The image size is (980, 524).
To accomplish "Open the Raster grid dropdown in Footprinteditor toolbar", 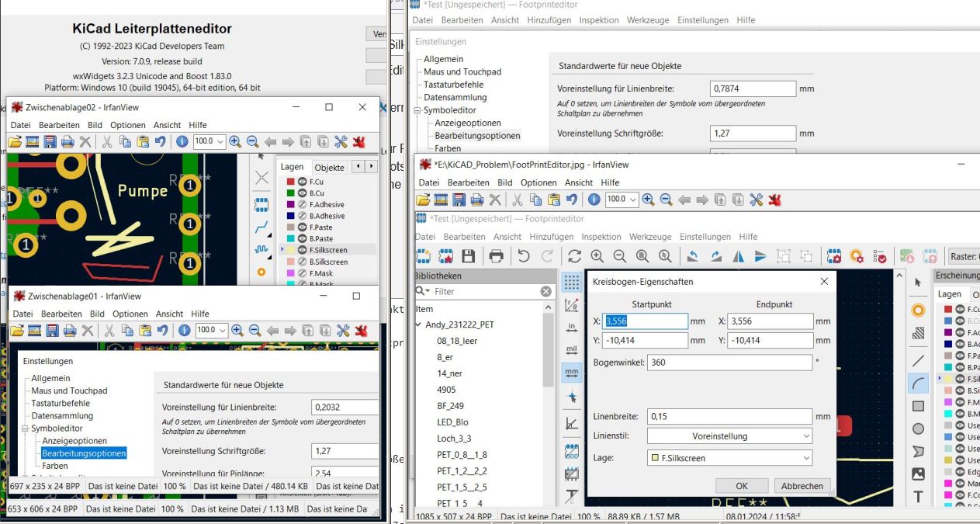I will [x=963, y=256].
